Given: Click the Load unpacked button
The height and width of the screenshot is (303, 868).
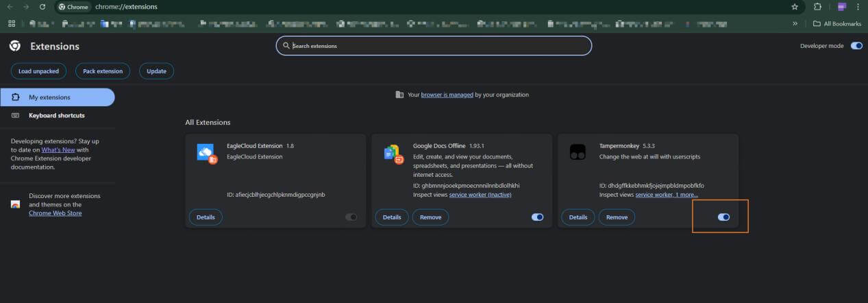Looking at the screenshot, I should [x=38, y=71].
